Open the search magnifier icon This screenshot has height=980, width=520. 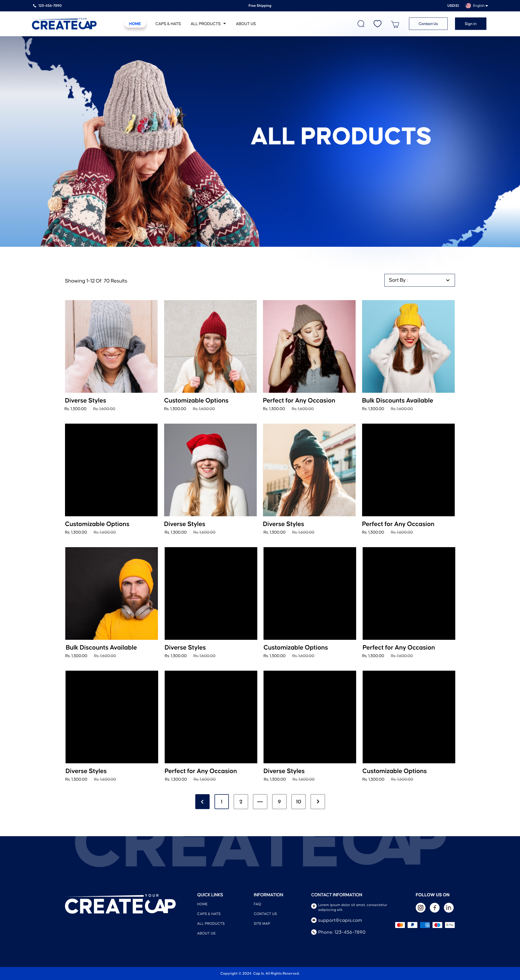coord(360,24)
